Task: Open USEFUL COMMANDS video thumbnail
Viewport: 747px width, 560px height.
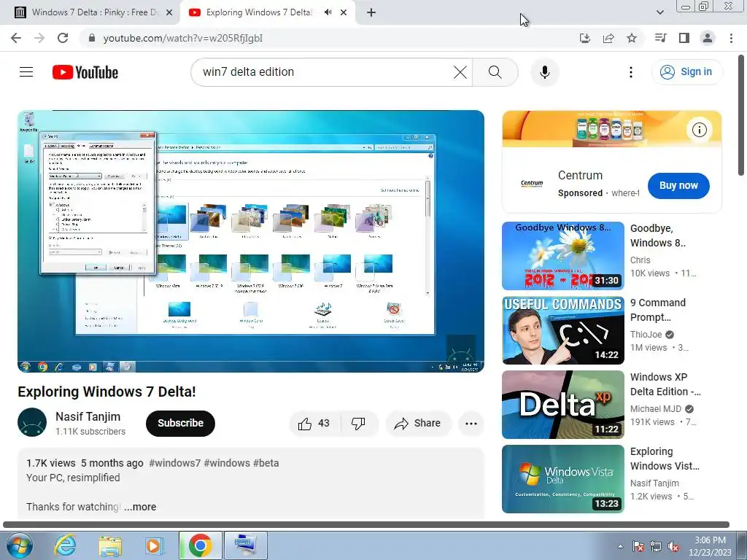Action: point(563,330)
